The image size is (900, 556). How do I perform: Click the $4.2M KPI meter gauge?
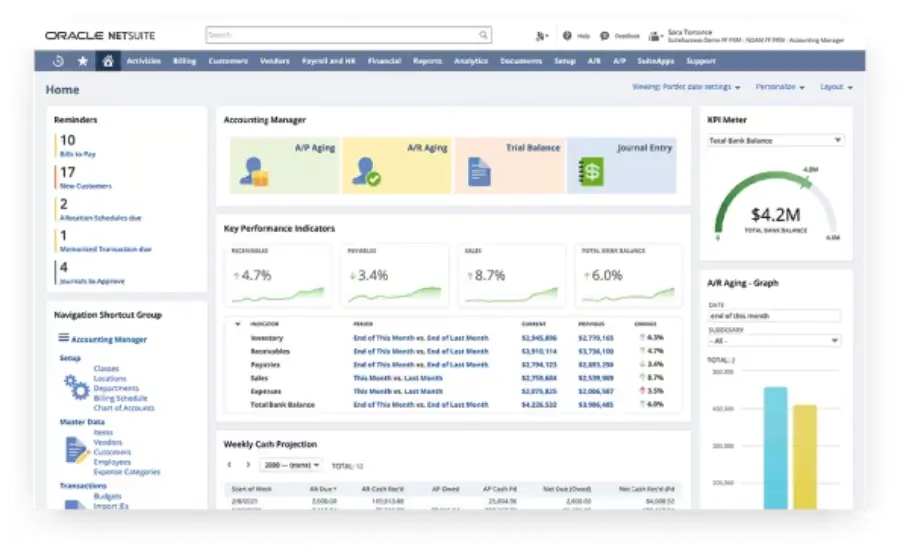[775, 207]
